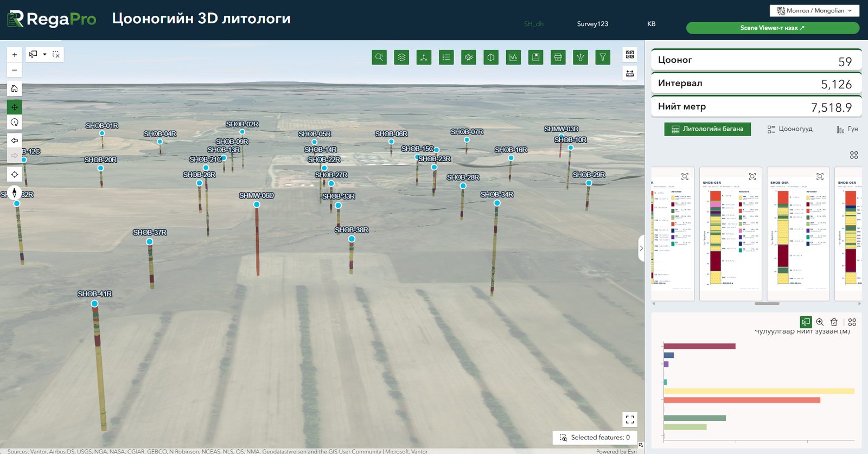Open the 3D axes tool
This screenshot has width=868, height=454.
(x=424, y=57)
